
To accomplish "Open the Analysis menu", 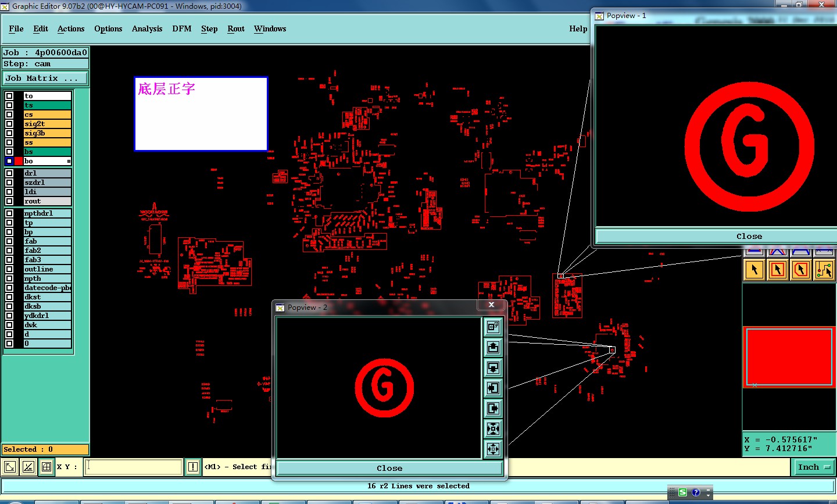I will pyautogui.click(x=147, y=28).
